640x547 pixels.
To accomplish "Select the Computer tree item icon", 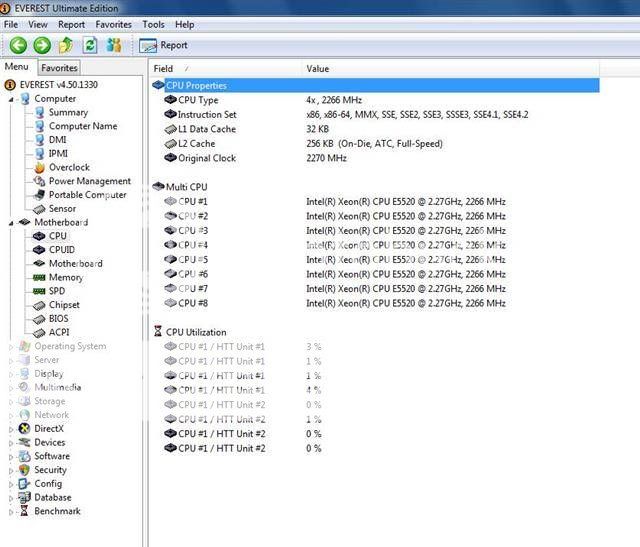I will [25, 99].
